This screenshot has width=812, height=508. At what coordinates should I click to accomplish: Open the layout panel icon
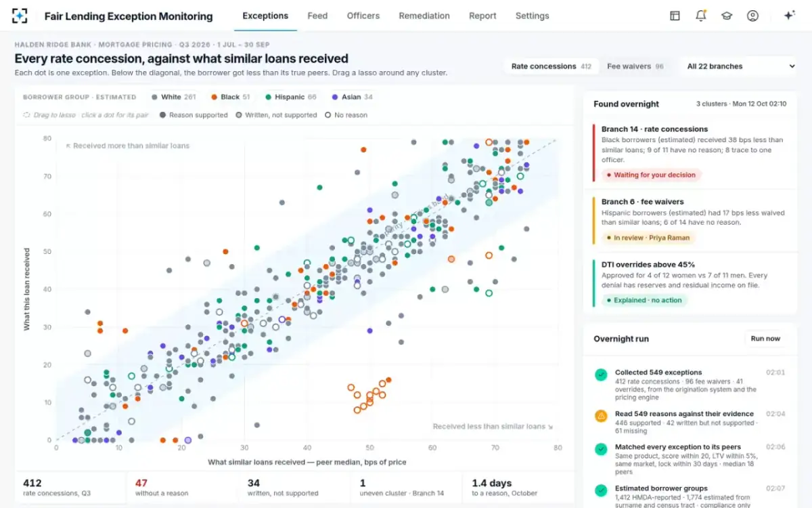[675, 16]
